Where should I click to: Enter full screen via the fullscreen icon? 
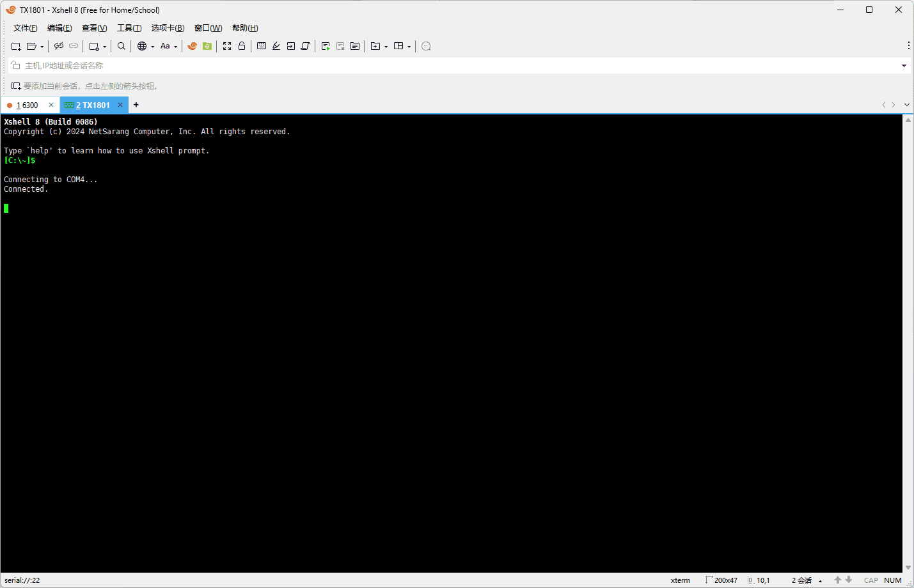click(x=227, y=46)
